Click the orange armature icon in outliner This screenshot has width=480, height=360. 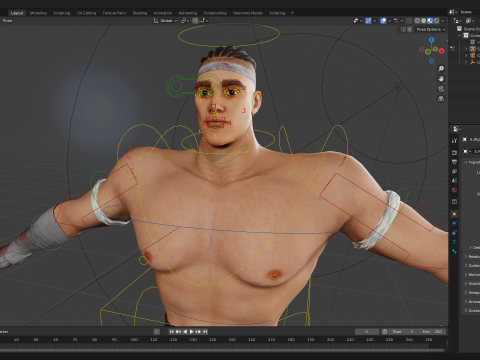(x=472, y=49)
